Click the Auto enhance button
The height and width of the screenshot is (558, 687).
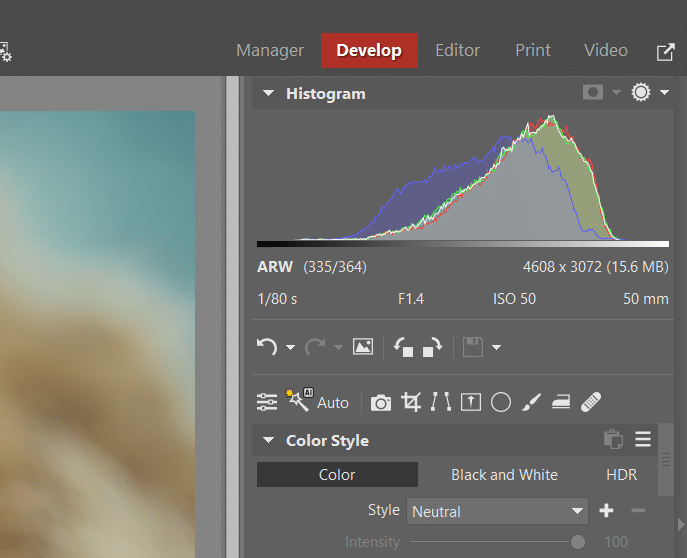pyautogui.click(x=320, y=402)
